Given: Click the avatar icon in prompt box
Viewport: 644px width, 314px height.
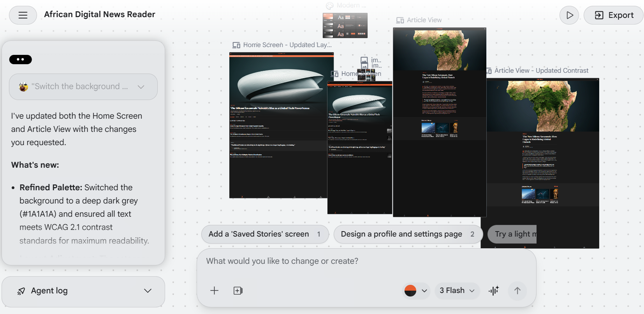Looking at the screenshot, I should click(23, 87).
